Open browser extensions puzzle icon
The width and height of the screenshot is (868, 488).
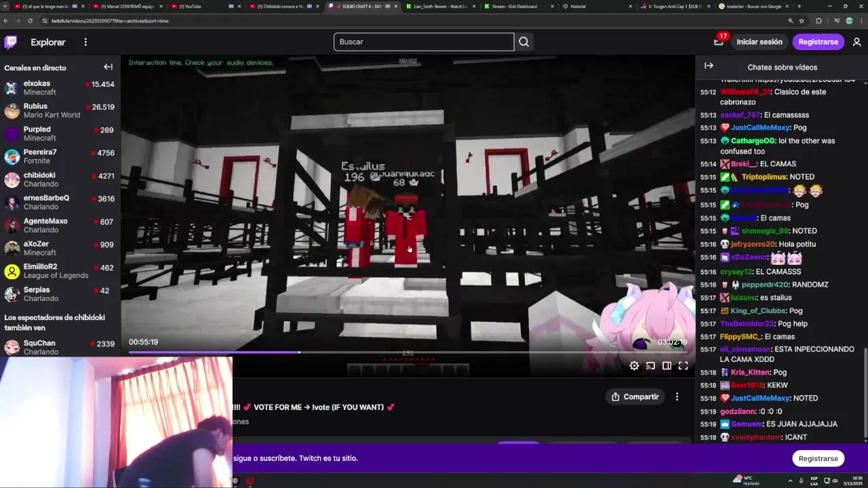(818, 21)
